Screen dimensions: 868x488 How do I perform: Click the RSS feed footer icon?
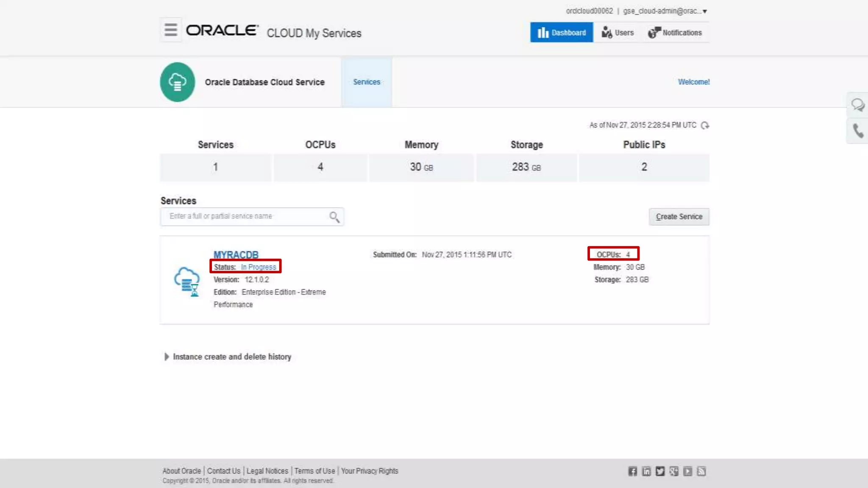click(701, 471)
